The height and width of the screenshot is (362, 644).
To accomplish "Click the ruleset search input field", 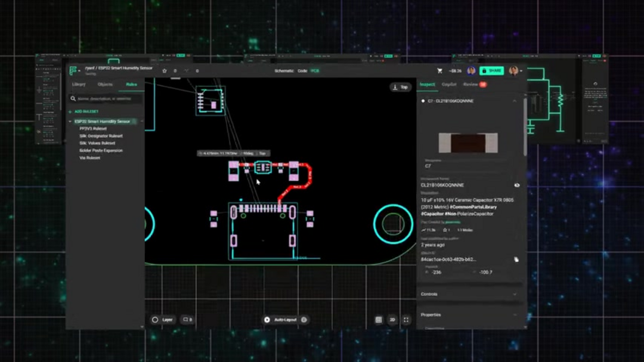I will click(107, 98).
